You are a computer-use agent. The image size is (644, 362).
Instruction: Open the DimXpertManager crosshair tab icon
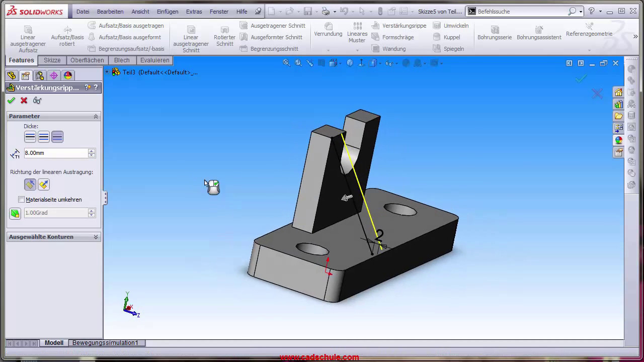54,75
